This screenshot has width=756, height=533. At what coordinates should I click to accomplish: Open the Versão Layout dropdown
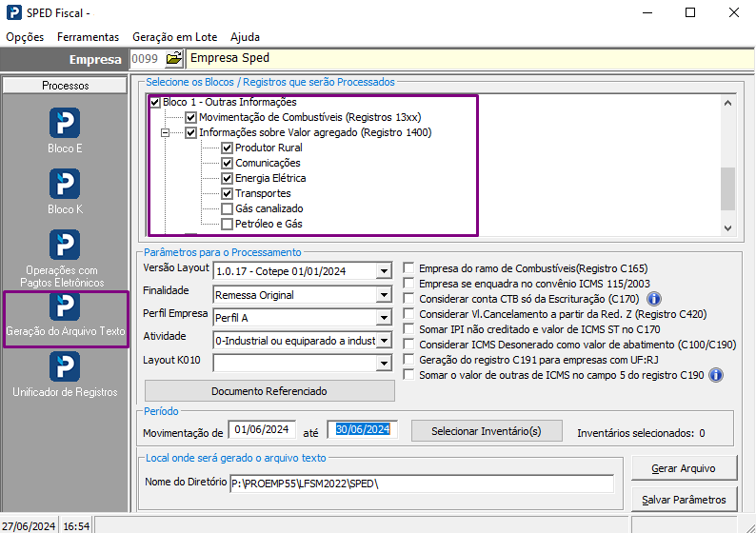point(384,271)
